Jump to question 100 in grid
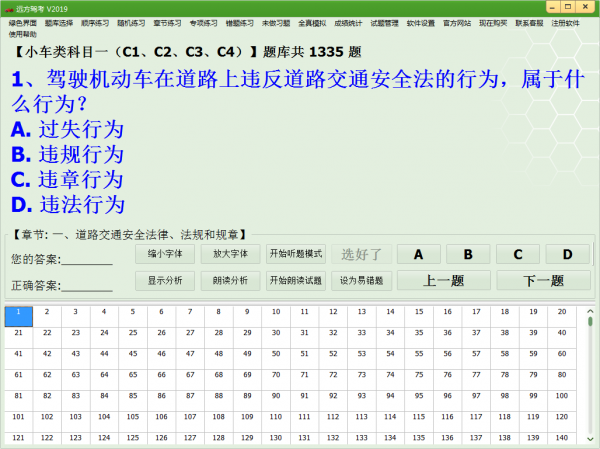The width and height of the screenshot is (600, 449). pyautogui.click(x=562, y=400)
